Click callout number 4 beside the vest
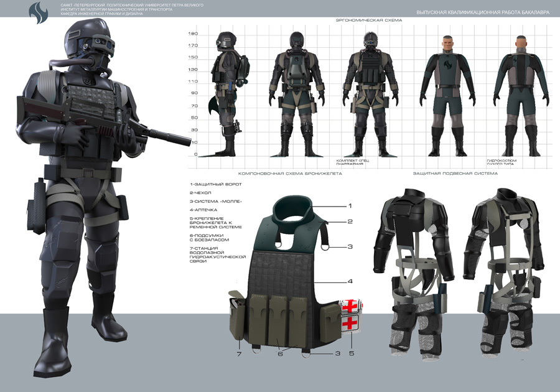560x392 pixels. pos(350,281)
